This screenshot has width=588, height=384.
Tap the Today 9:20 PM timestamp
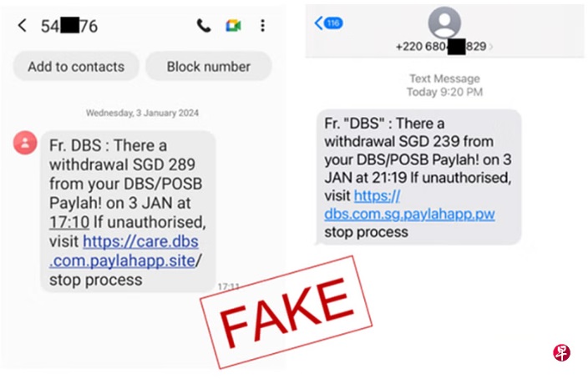[x=444, y=92]
